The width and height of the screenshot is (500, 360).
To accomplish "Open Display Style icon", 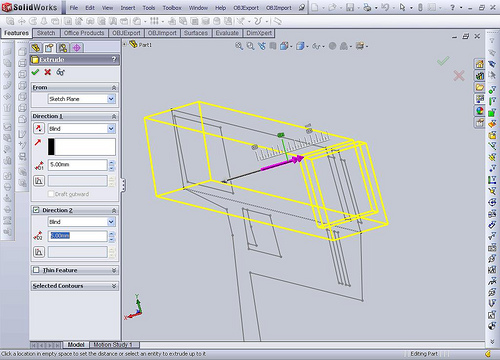I will (300, 46).
